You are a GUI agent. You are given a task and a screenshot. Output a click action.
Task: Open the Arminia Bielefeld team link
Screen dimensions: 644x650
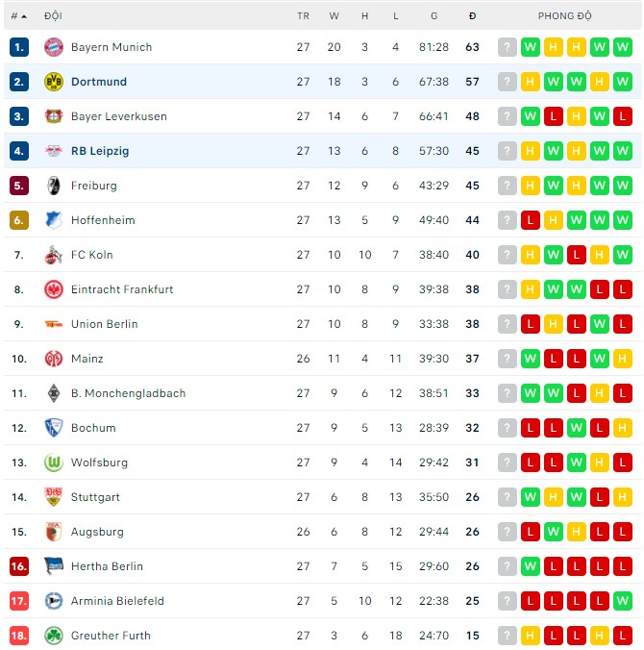pos(117,601)
